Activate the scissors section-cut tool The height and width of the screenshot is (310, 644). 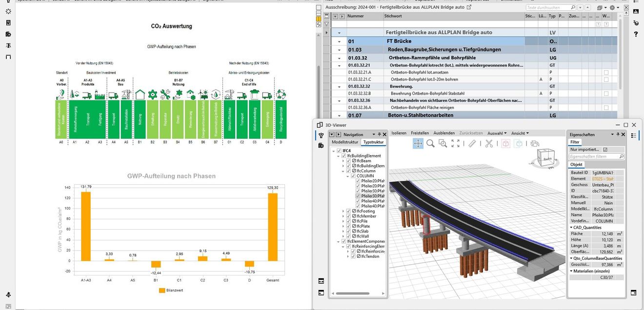coord(489,143)
